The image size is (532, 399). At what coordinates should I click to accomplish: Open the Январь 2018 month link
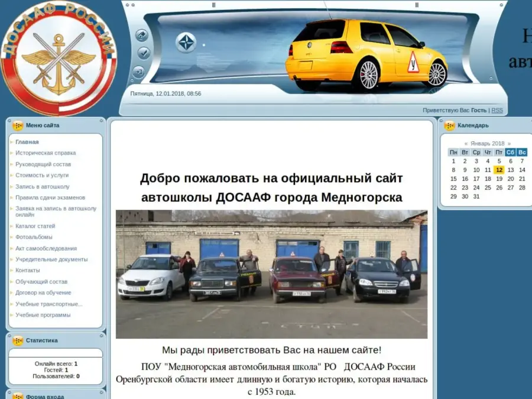(x=487, y=144)
